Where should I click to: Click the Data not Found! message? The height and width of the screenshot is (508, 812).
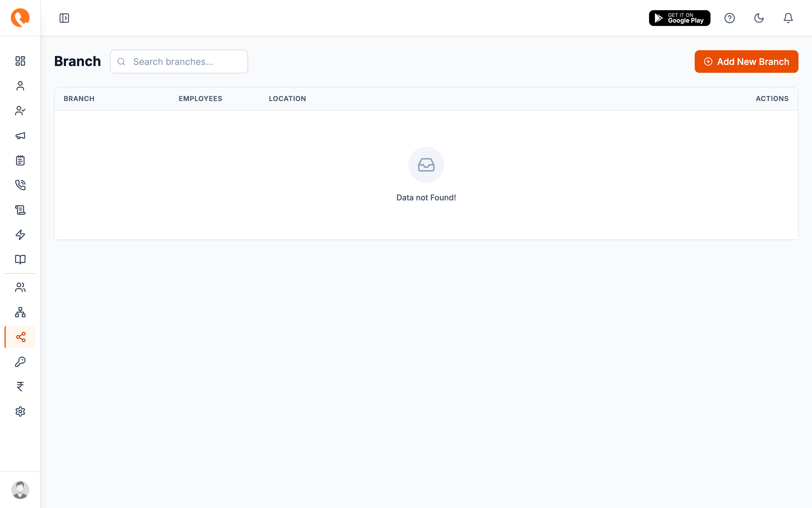point(426,198)
